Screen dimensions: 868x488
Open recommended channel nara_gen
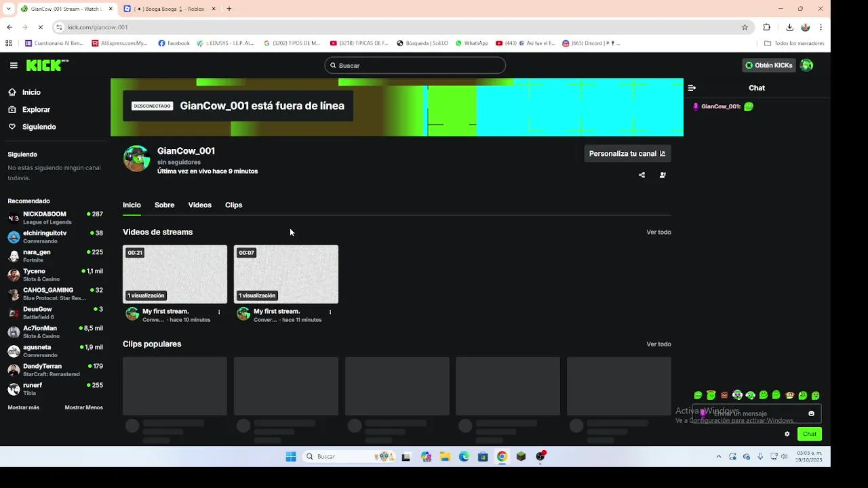55,256
